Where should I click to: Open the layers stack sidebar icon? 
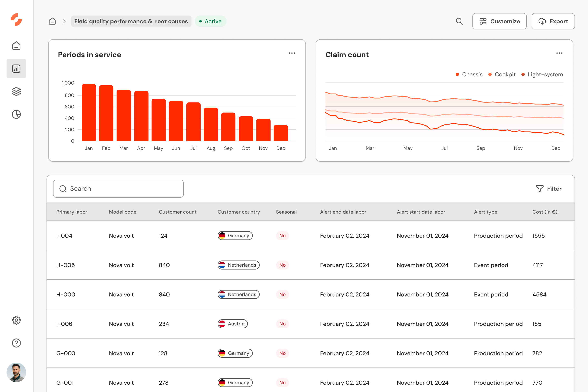click(x=16, y=91)
